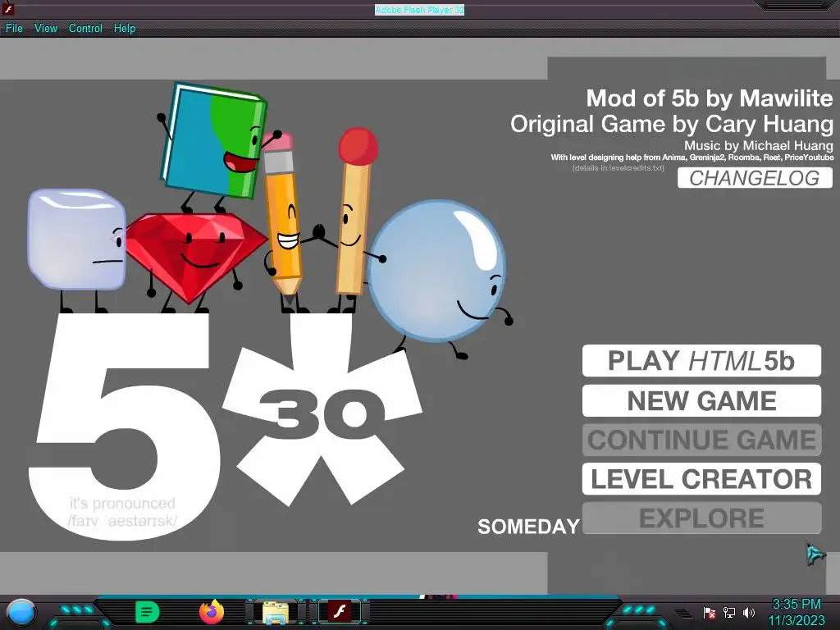Select Flash Player taskbar icon
Image resolution: width=840 pixels, height=630 pixels.
pos(339,612)
